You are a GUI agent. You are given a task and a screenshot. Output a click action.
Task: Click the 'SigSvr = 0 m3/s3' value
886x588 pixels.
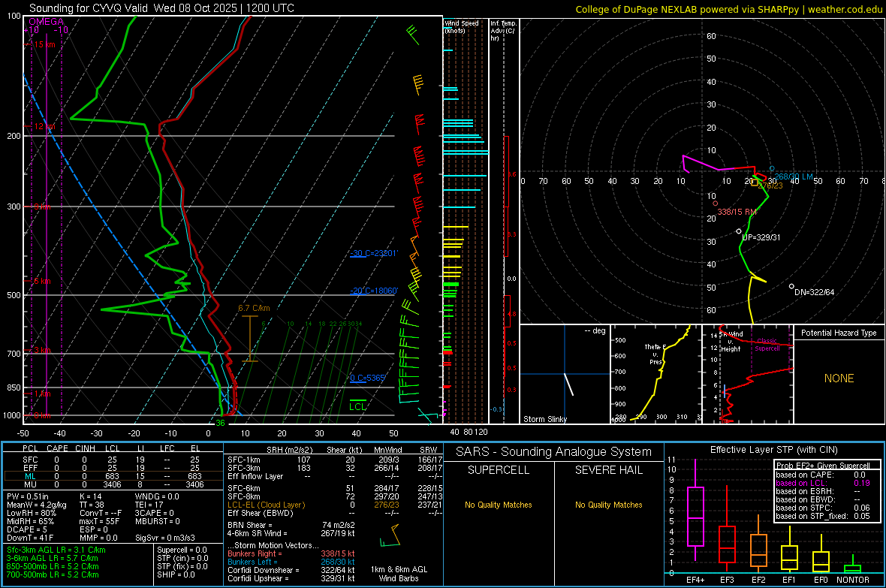(165, 538)
